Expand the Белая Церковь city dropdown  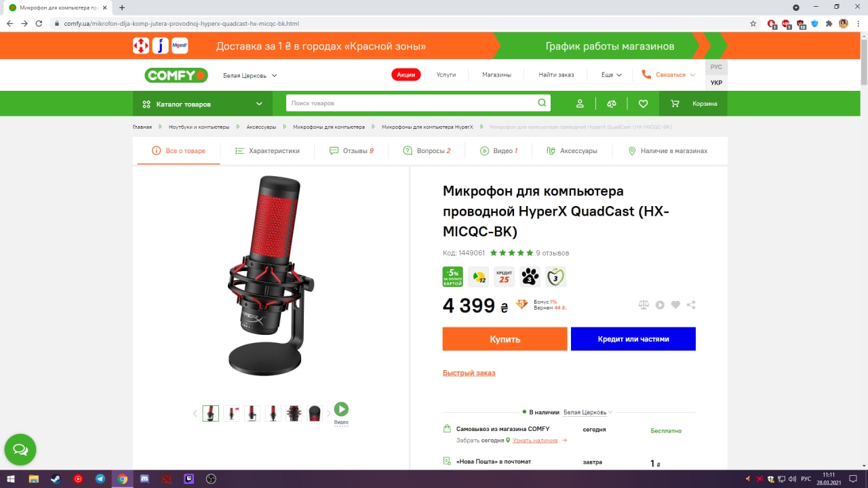250,75
